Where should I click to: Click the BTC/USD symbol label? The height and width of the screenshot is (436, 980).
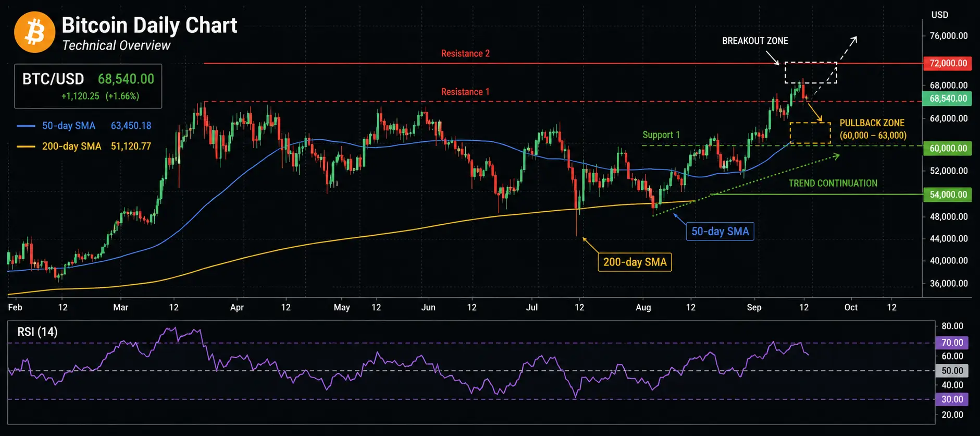coord(53,79)
